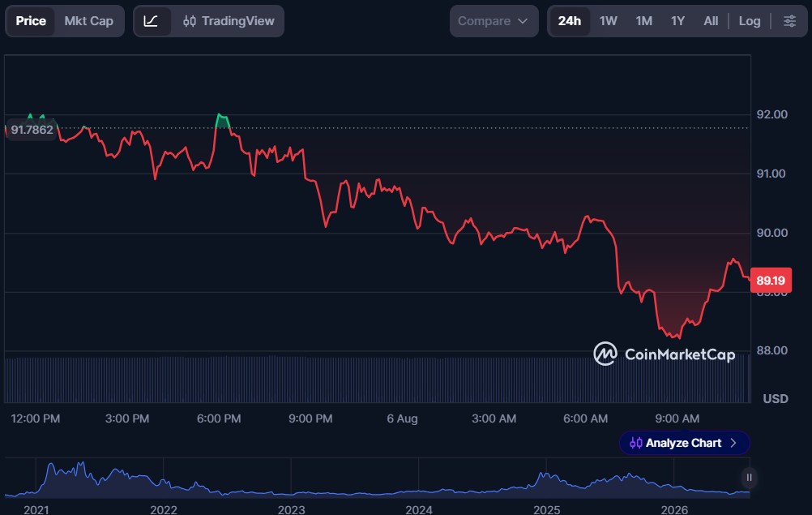Open chart settings sliders icon
The height and width of the screenshot is (515, 812).
(x=789, y=21)
